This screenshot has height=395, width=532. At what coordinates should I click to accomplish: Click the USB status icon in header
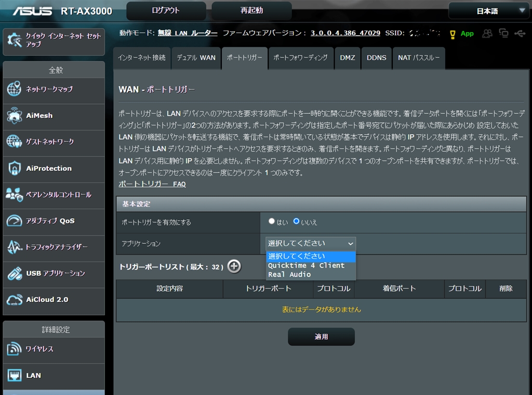tap(520, 33)
